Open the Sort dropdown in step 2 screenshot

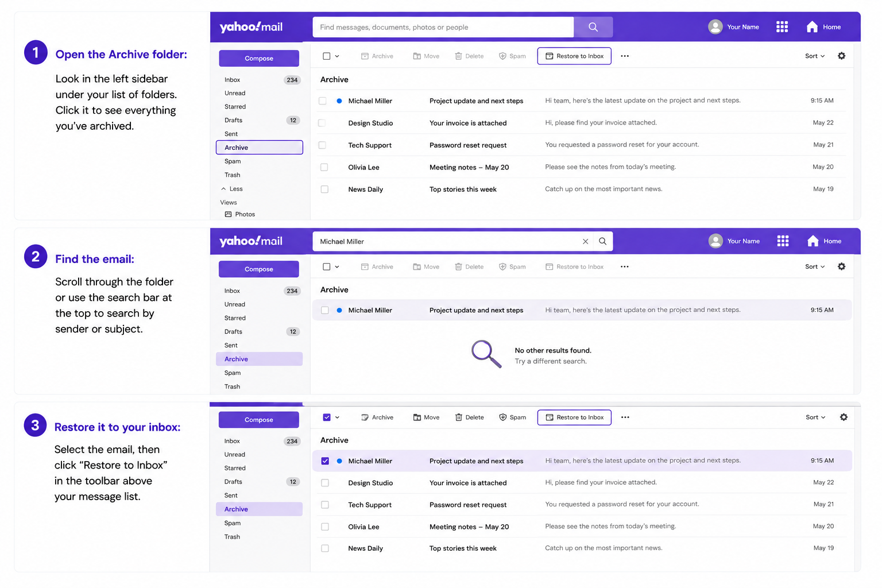(x=815, y=266)
